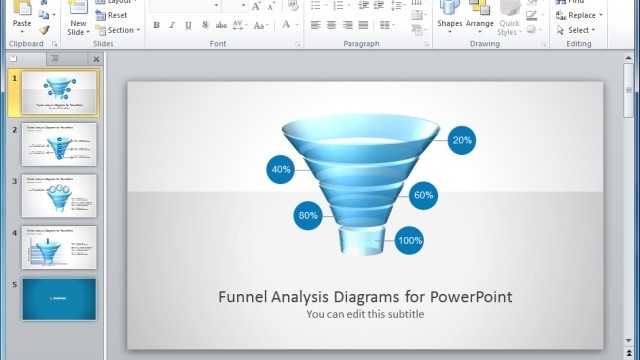Viewport: 640px width, 360px height.
Task: Select the 100% circle on the slide
Action: click(409, 240)
